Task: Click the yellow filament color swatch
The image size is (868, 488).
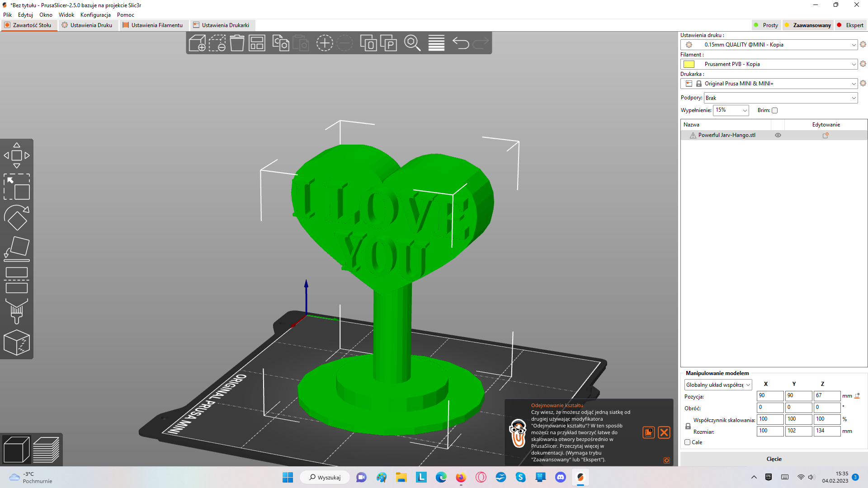Action: click(689, 64)
